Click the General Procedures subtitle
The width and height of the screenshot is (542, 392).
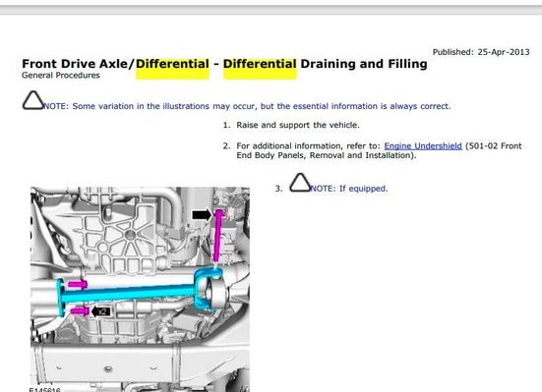60,76
